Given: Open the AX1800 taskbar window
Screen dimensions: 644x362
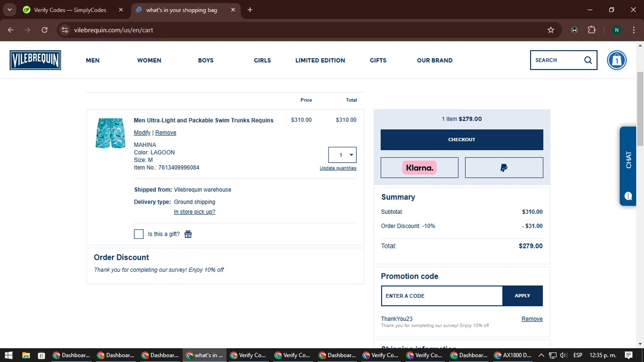Looking at the screenshot, I should 513,355.
